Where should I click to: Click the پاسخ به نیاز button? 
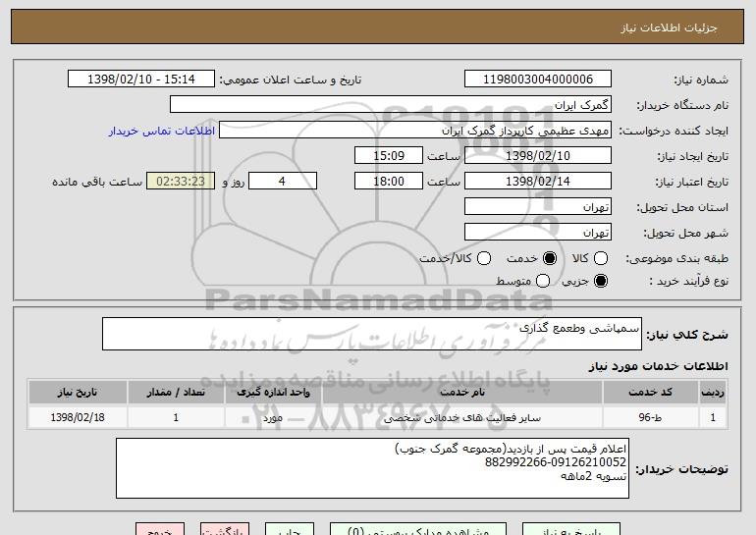pyautogui.click(x=571, y=529)
